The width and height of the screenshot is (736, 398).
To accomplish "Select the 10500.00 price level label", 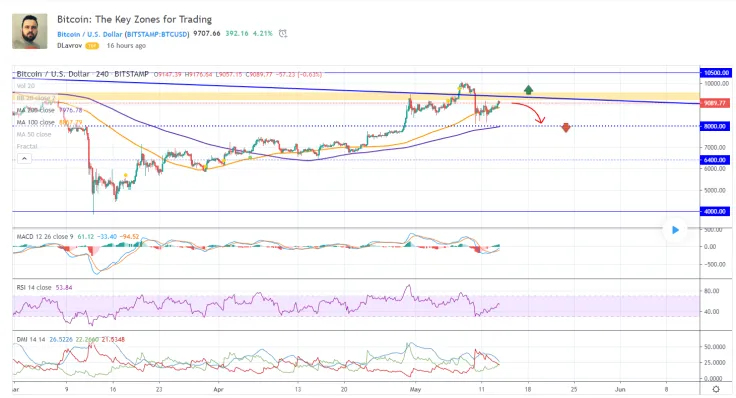I will (x=715, y=73).
